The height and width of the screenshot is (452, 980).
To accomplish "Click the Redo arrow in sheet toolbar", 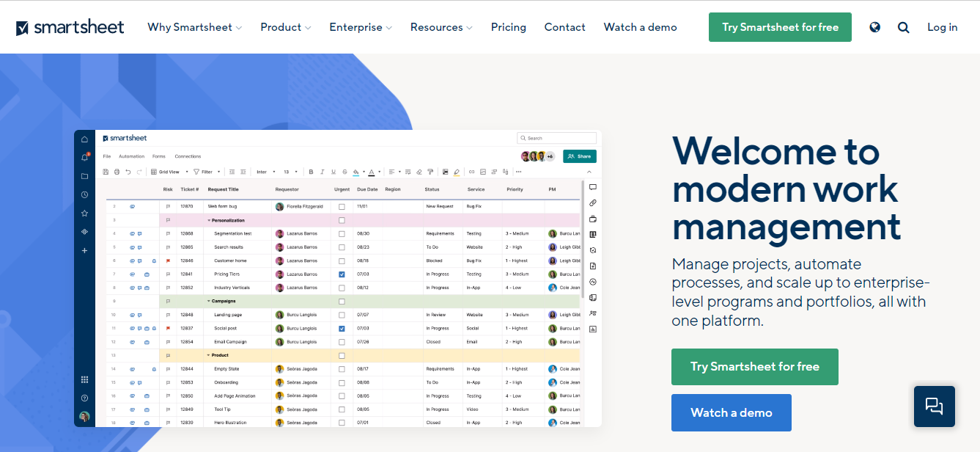I will (139, 172).
